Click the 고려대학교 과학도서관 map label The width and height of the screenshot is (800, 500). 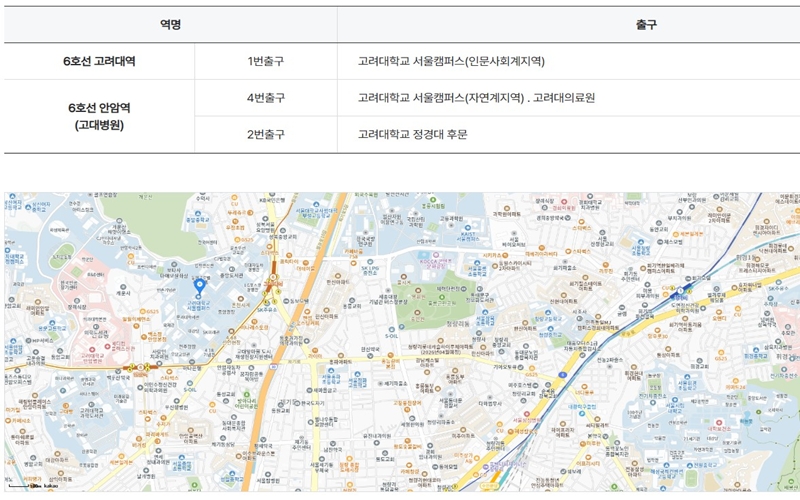(91, 412)
